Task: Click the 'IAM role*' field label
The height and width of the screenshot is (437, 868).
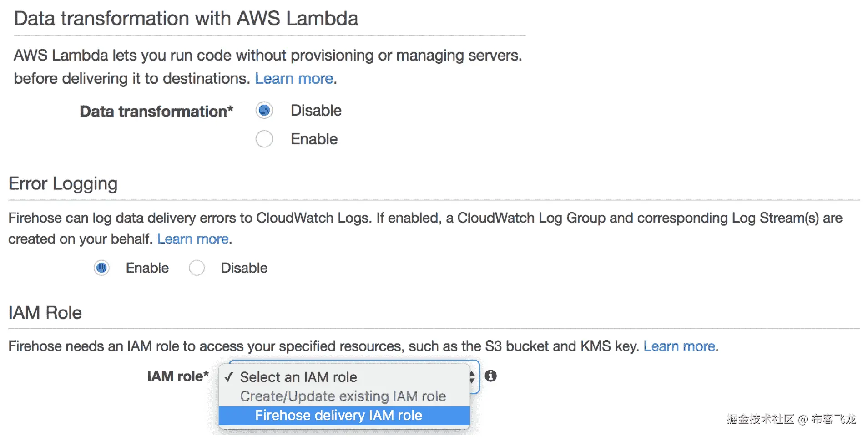Action: (178, 376)
